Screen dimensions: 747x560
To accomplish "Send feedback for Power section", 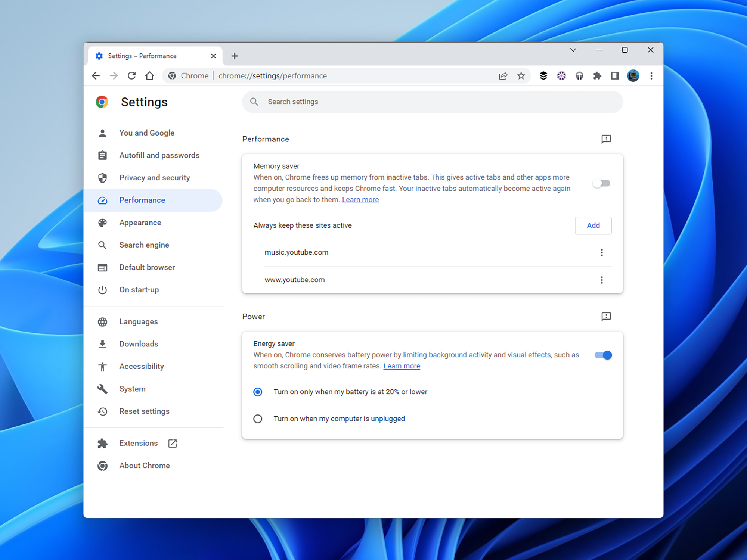I will pos(606,317).
